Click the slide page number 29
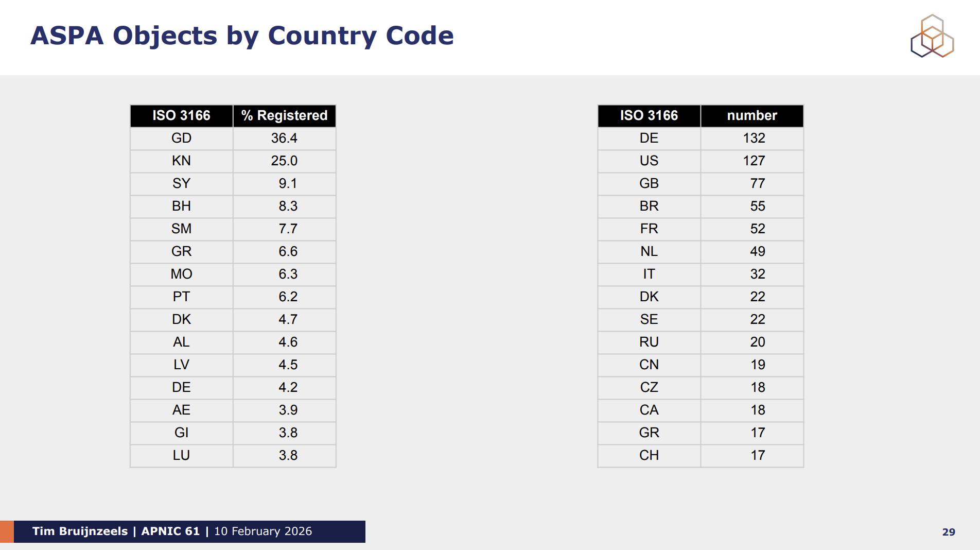 point(949,532)
